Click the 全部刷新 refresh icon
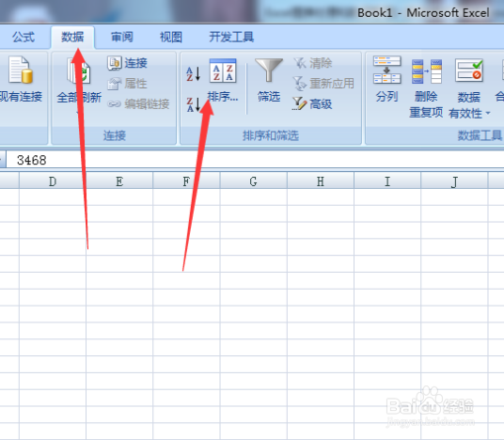Viewport: 504px width, 440px height. [79, 71]
